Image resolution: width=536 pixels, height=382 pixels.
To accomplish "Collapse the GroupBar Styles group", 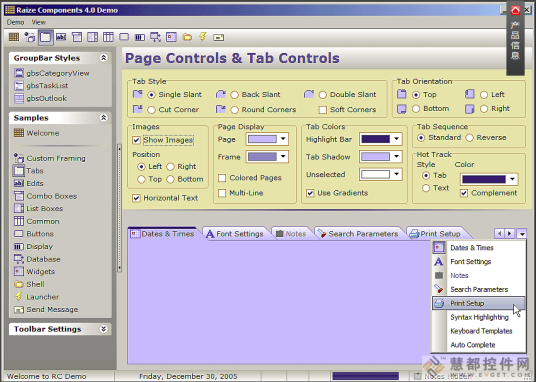I will coord(103,58).
